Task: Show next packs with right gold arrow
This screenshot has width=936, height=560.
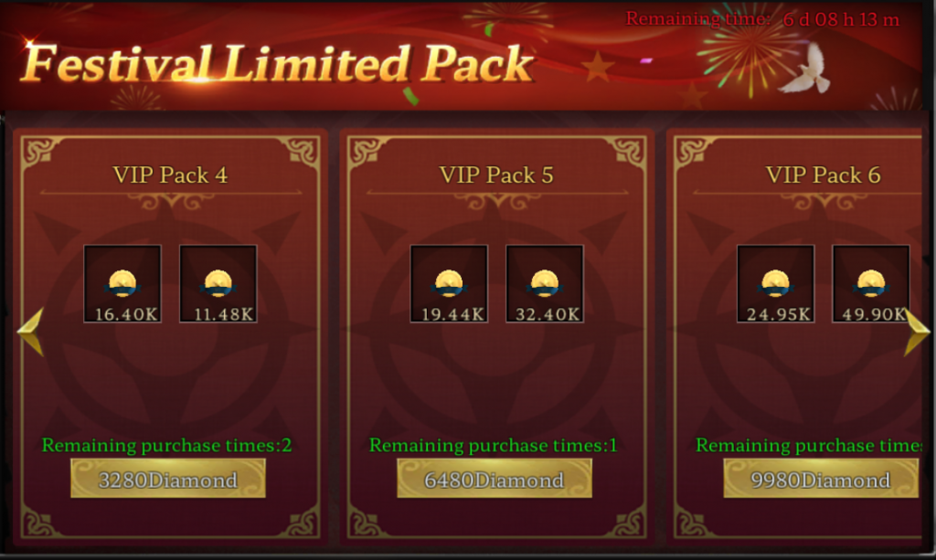Action: click(x=916, y=332)
